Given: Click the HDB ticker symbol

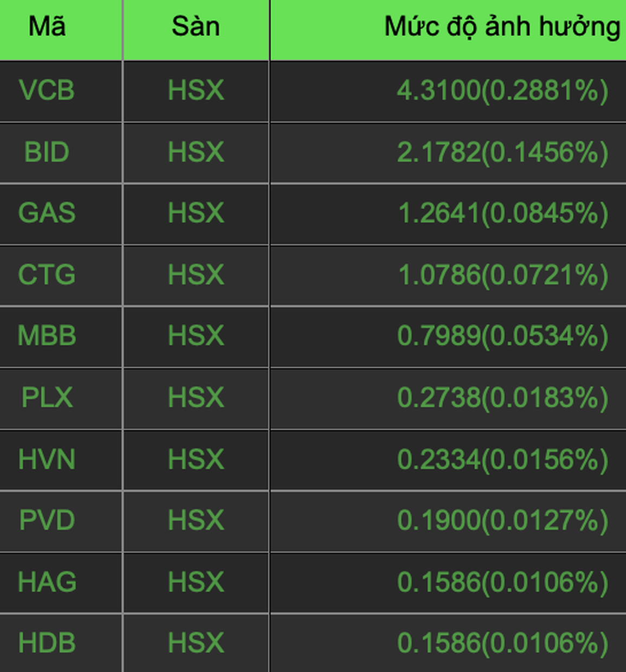Looking at the screenshot, I should (x=47, y=644).
